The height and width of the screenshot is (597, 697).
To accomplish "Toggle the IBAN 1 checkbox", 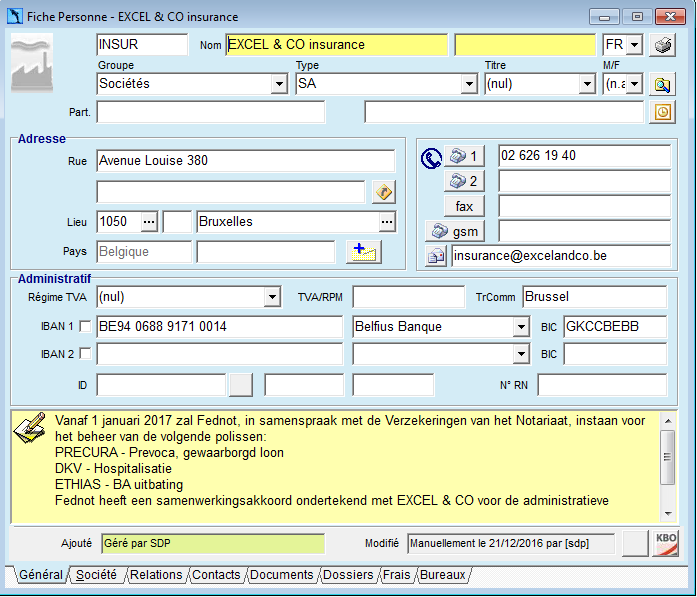I will click(85, 326).
